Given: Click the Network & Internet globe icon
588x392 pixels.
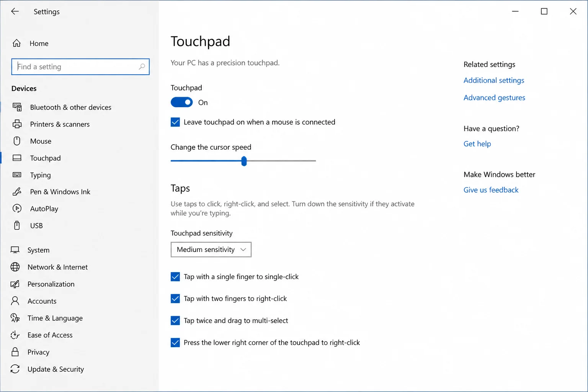Looking at the screenshot, I should tap(15, 267).
